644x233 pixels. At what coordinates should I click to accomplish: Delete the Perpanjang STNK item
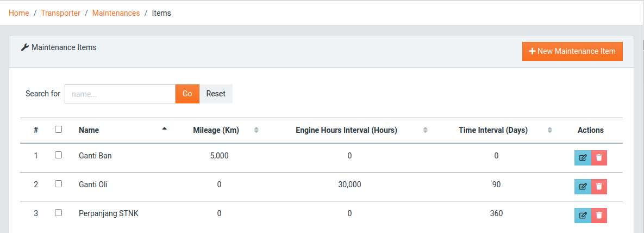point(599,215)
